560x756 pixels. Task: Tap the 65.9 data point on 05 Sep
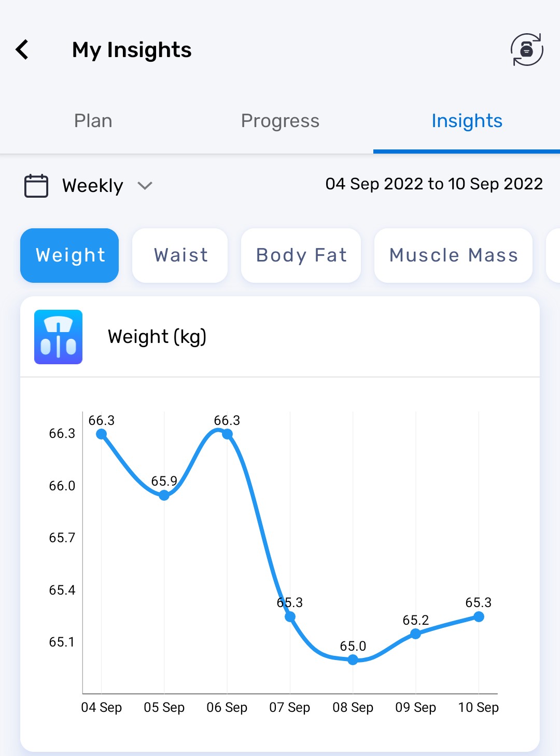[164, 495]
